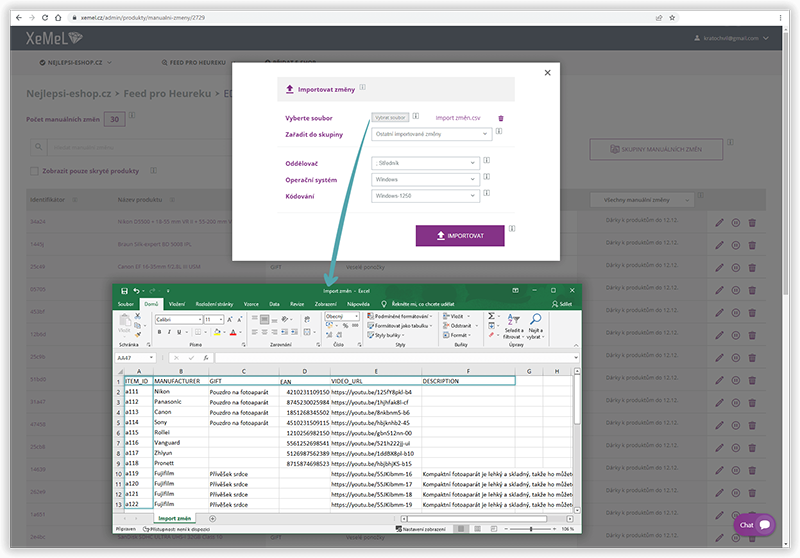800x558 pixels.
Task: Select the Import změn sheet tab
Action: [x=174, y=519]
